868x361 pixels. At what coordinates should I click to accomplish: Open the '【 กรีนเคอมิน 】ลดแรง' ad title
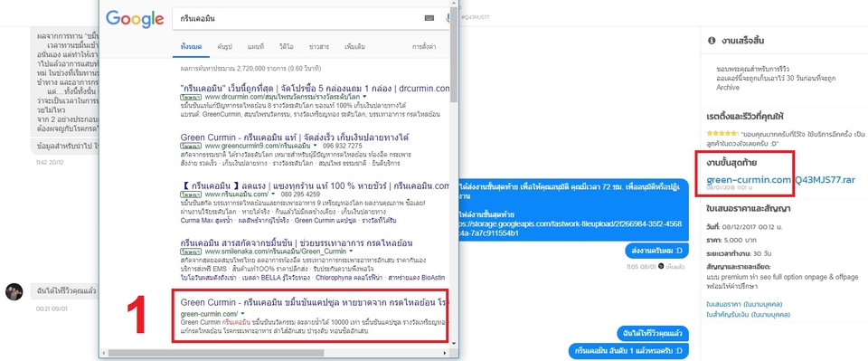click(x=316, y=186)
